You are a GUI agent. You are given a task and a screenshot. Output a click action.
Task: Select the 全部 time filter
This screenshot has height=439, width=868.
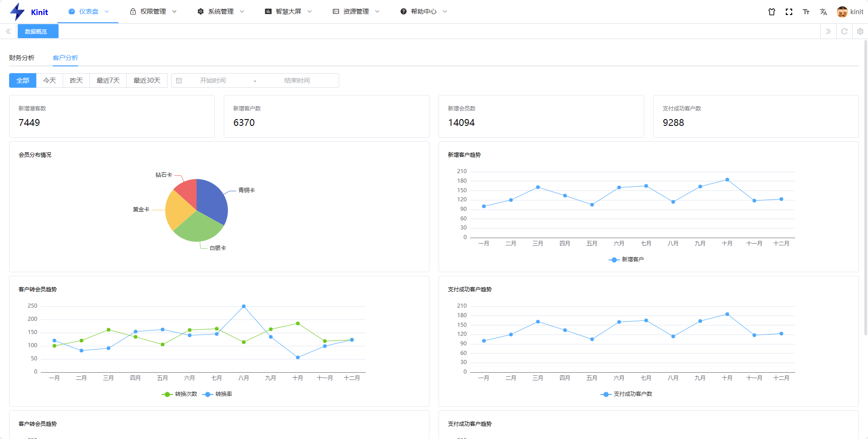pyautogui.click(x=23, y=80)
